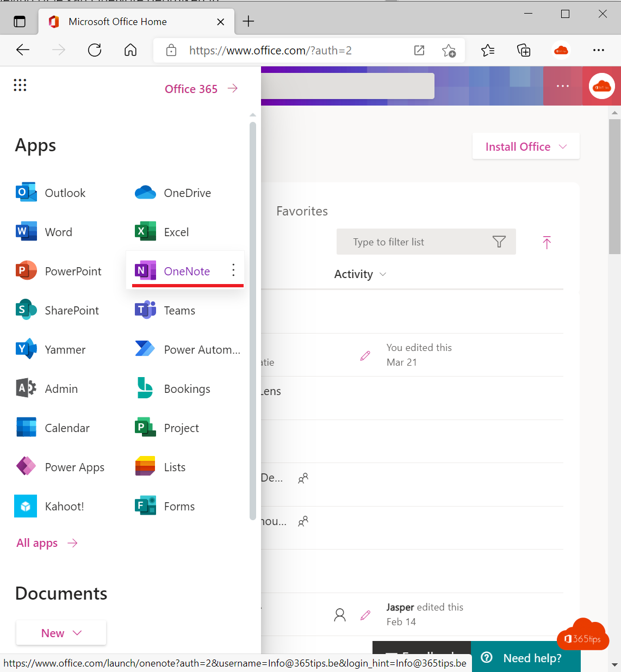Go to Office 365 home
This screenshot has height=672, width=621.
(x=200, y=89)
